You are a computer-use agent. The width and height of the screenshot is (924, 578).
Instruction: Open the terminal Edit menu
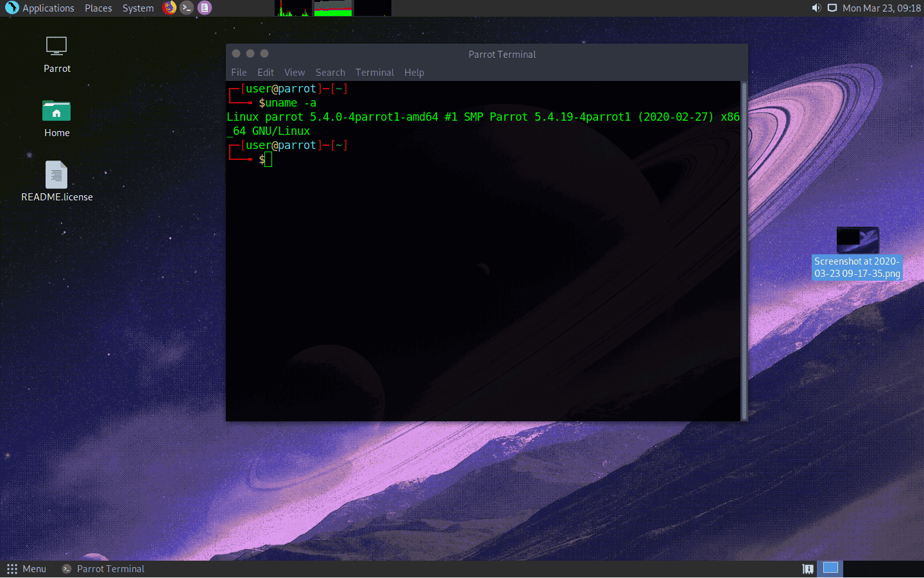pyautogui.click(x=266, y=73)
